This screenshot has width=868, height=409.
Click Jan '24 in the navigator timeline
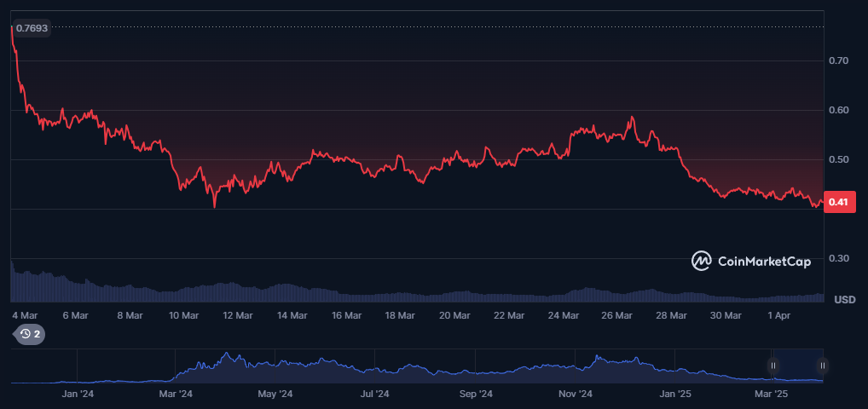point(78,394)
